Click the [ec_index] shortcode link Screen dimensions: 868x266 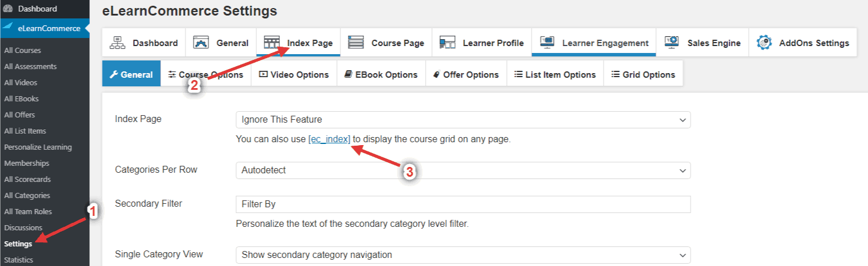coord(329,139)
